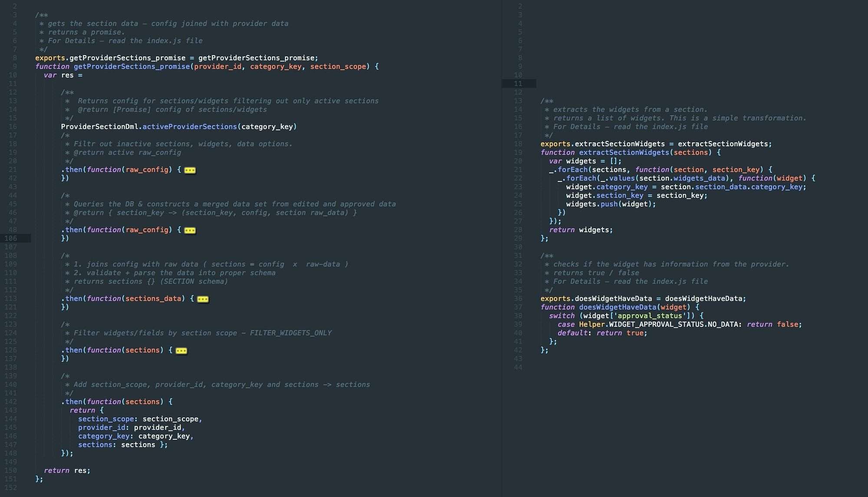This screenshot has width=868, height=497.
Task: Click the provider_id parameter in the function signature
Action: click(217, 66)
